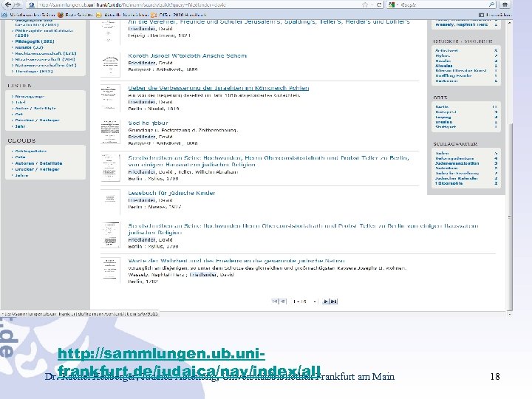Select Theologie category in sidebar
This screenshot has height=399, width=532.
click(x=34, y=71)
